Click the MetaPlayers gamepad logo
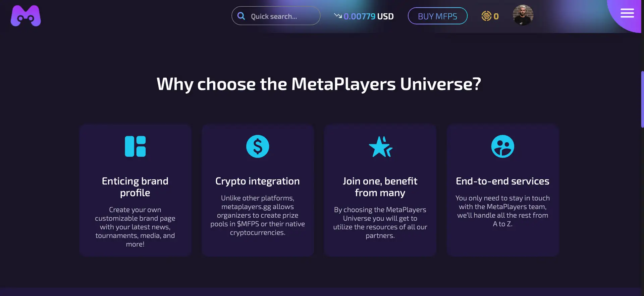The image size is (644, 296). pos(26,16)
